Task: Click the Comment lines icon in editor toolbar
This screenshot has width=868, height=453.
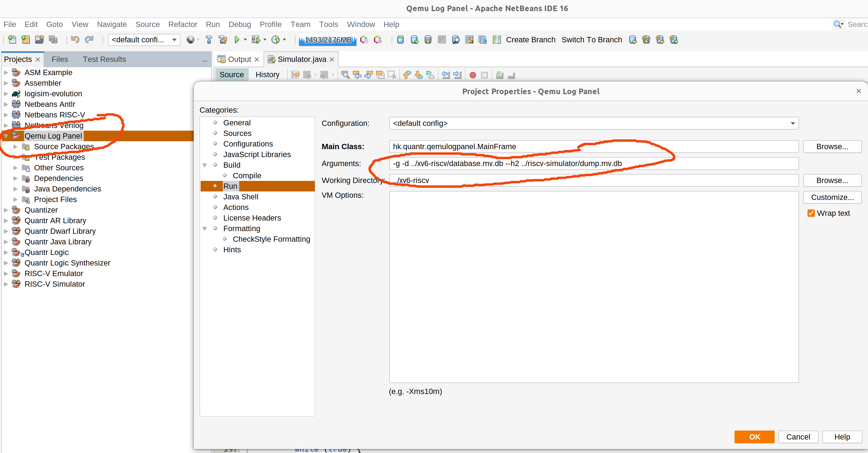Action: tap(500, 75)
